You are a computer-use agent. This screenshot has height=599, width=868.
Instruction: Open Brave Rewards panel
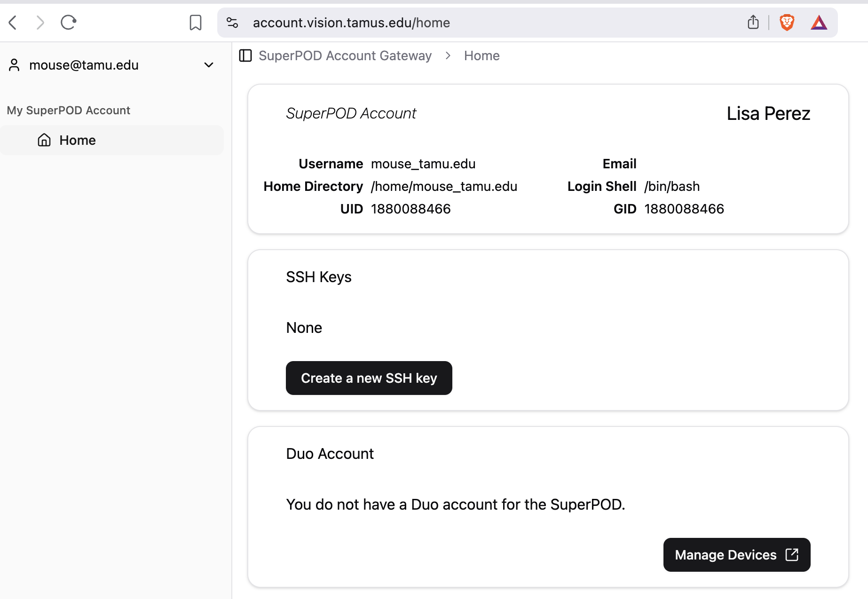[819, 22]
